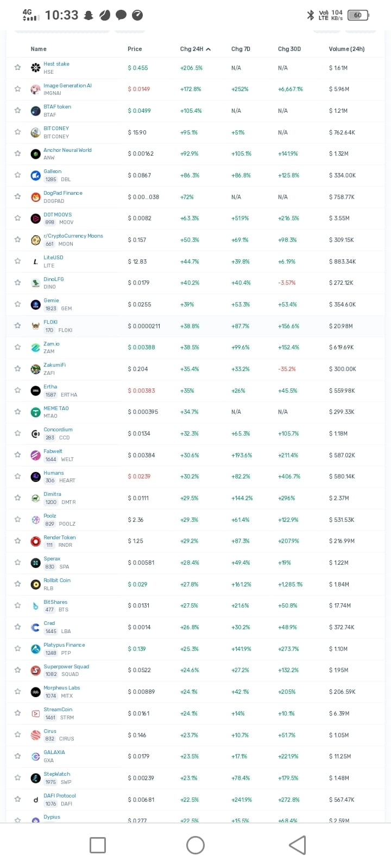Select the Render Token logo icon
Screen dimensions: 391x868
click(x=35, y=541)
